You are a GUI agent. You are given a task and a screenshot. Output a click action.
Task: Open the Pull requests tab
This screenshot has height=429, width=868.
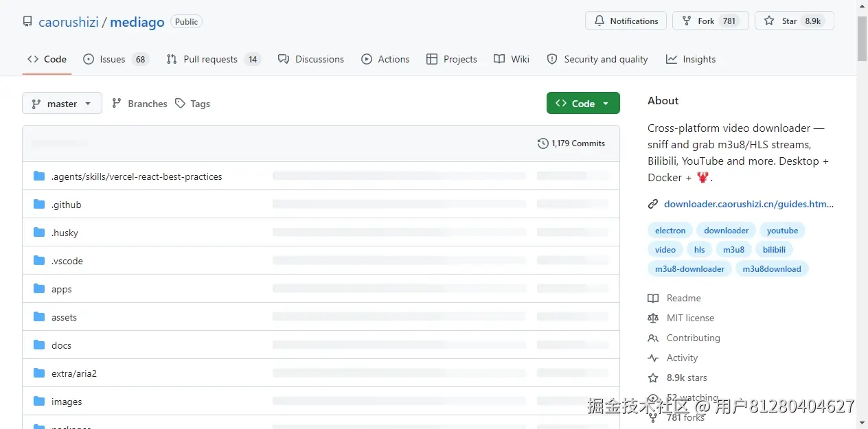pos(214,59)
